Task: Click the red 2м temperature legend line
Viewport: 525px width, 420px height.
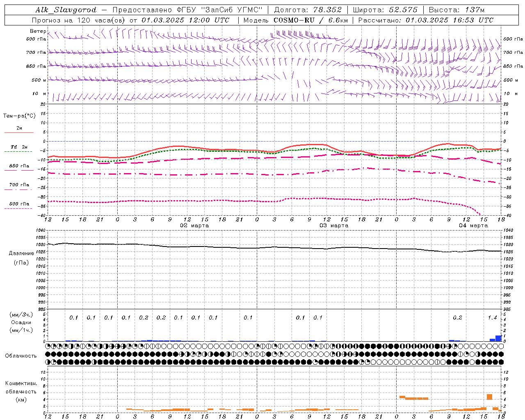Action: tap(19, 132)
